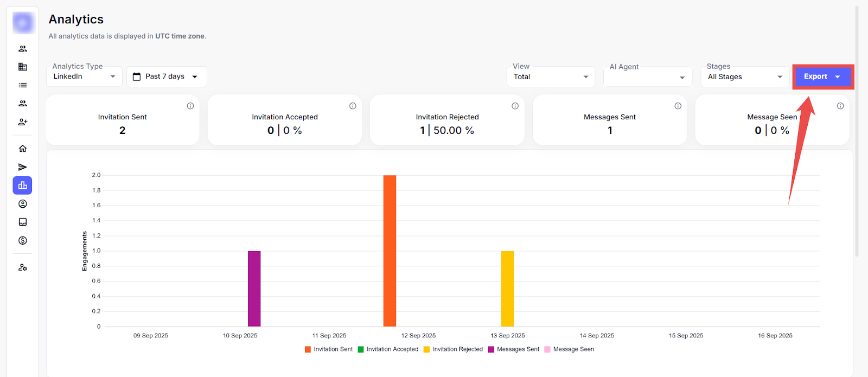
Task: Click the info icon on Invitation Sent card
Action: click(190, 106)
